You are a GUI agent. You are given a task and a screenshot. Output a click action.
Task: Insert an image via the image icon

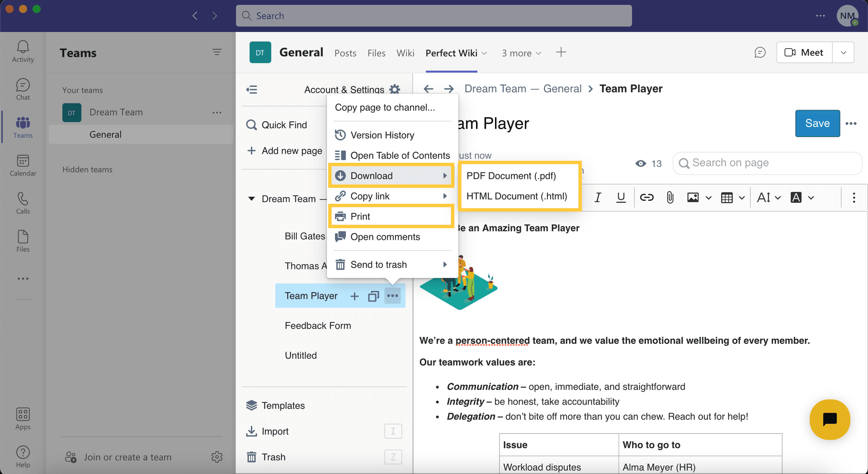pos(693,197)
